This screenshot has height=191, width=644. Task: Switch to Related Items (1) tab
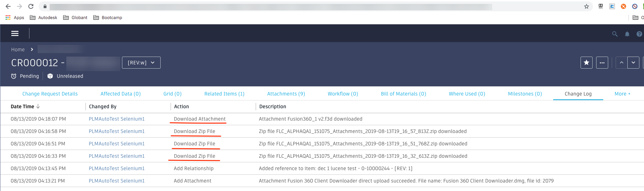pos(224,94)
